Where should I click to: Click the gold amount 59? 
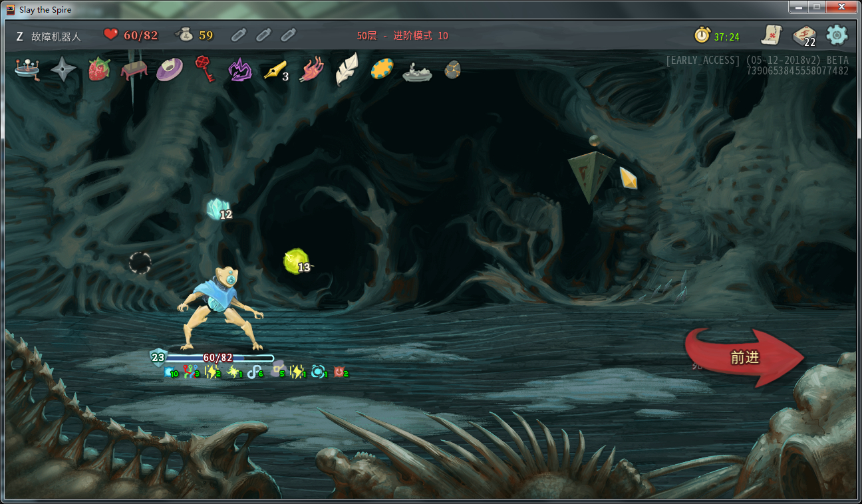(206, 35)
